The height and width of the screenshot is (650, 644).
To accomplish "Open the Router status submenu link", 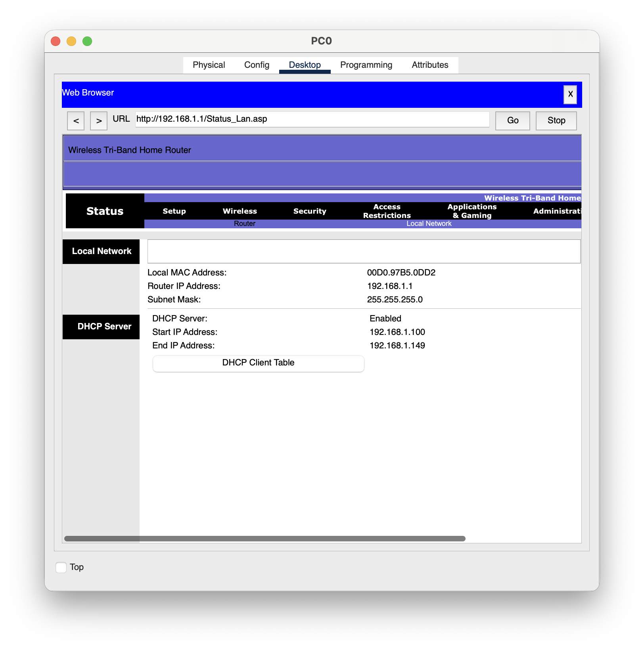I will (244, 224).
